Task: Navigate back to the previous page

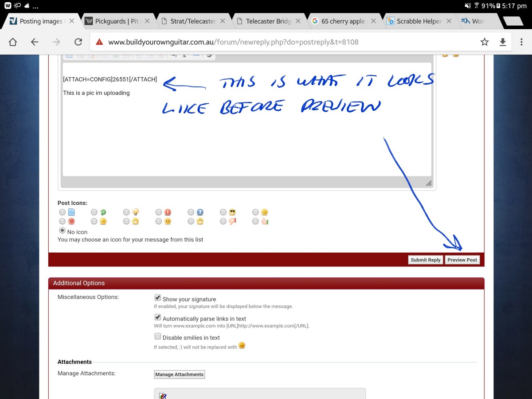Action: coord(35,42)
